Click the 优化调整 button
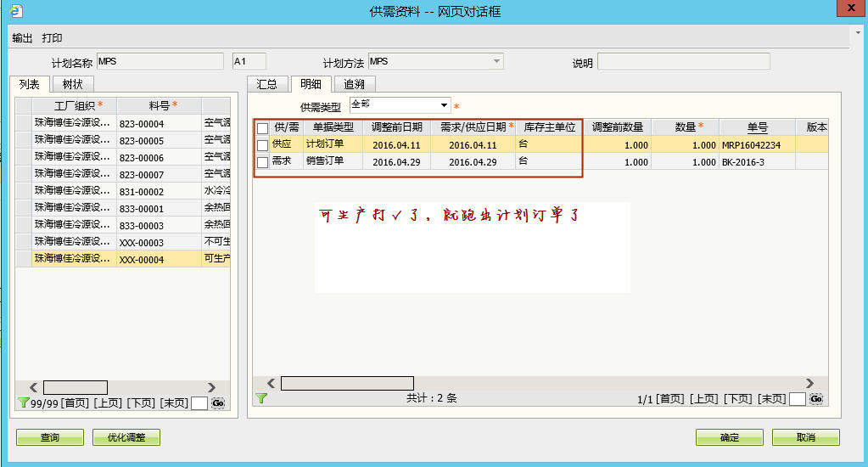 click(126, 437)
